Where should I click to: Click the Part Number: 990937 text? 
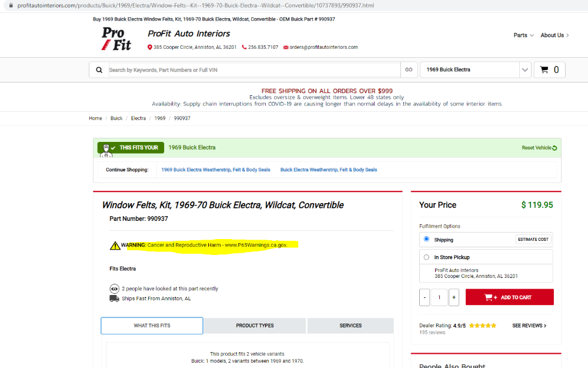pyautogui.click(x=139, y=219)
